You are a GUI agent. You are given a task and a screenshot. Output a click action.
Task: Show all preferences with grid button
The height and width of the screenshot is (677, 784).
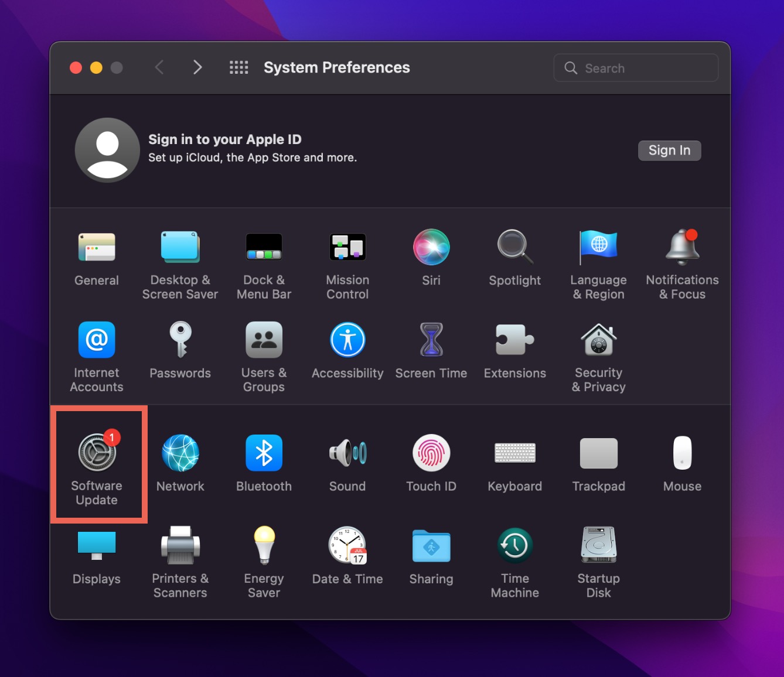[238, 67]
